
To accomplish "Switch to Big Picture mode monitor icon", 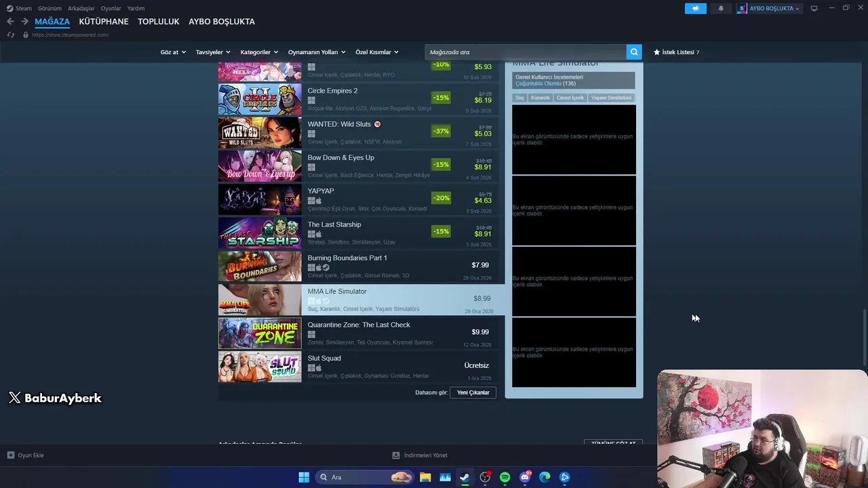I will [x=814, y=8].
